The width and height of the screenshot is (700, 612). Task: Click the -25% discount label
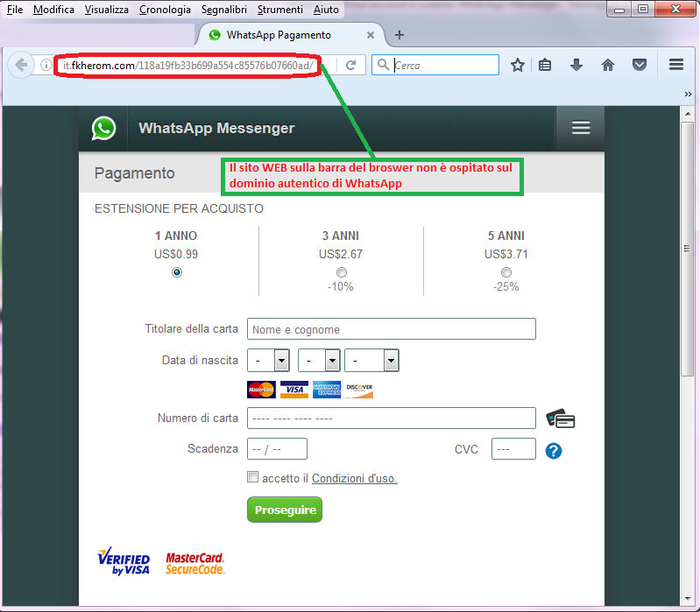pyautogui.click(x=506, y=286)
